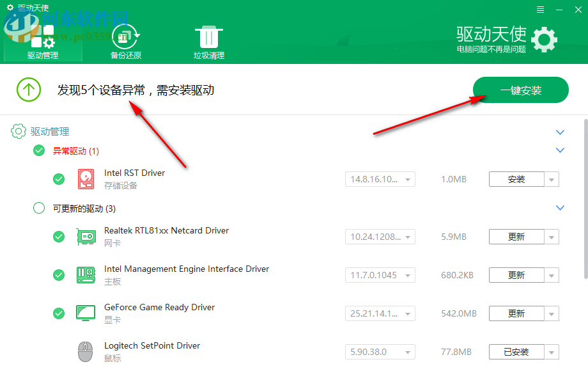Enable the 可更新的驱动 group checkbox
This screenshot has width=588, height=371.
[x=38, y=208]
